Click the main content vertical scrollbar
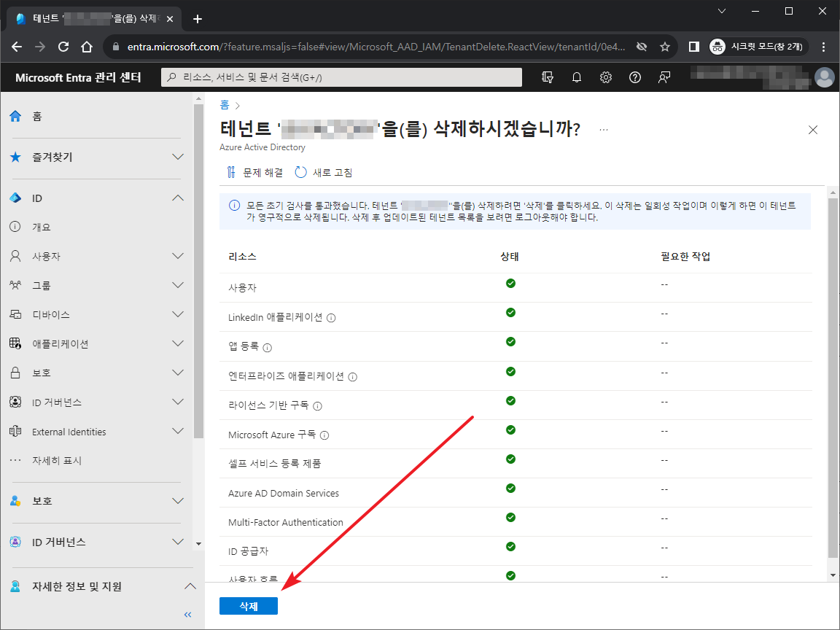The height and width of the screenshot is (630, 840). click(833, 377)
